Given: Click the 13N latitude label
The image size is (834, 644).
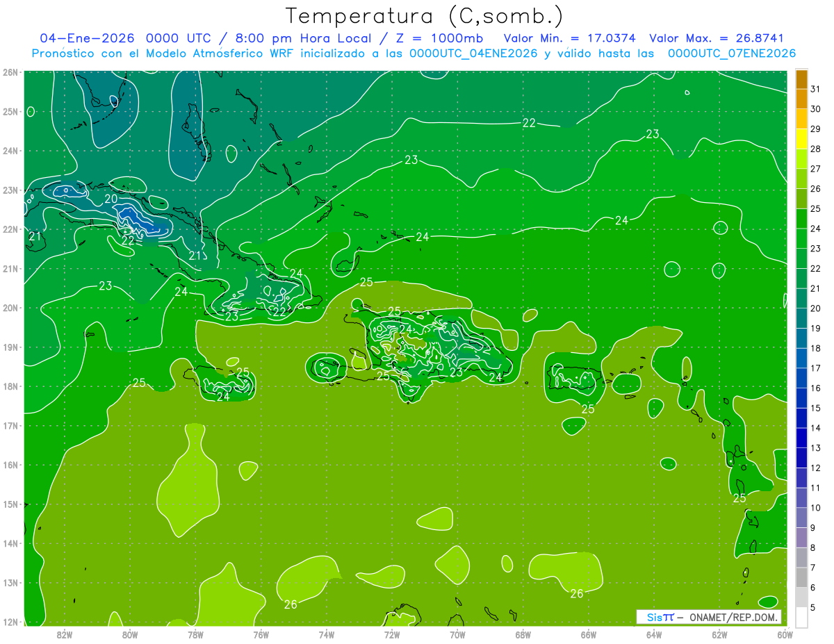Looking at the screenshot, I should pos(10,583).
